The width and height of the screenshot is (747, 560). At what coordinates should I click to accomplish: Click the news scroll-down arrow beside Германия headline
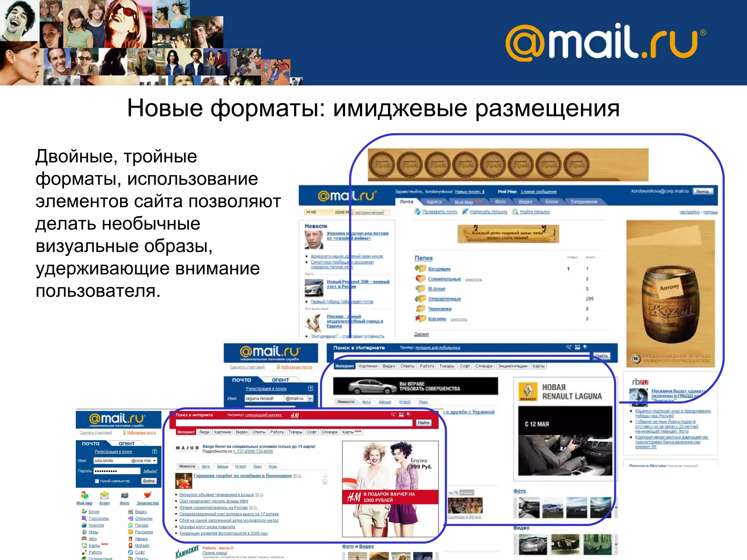pos(325,482)
